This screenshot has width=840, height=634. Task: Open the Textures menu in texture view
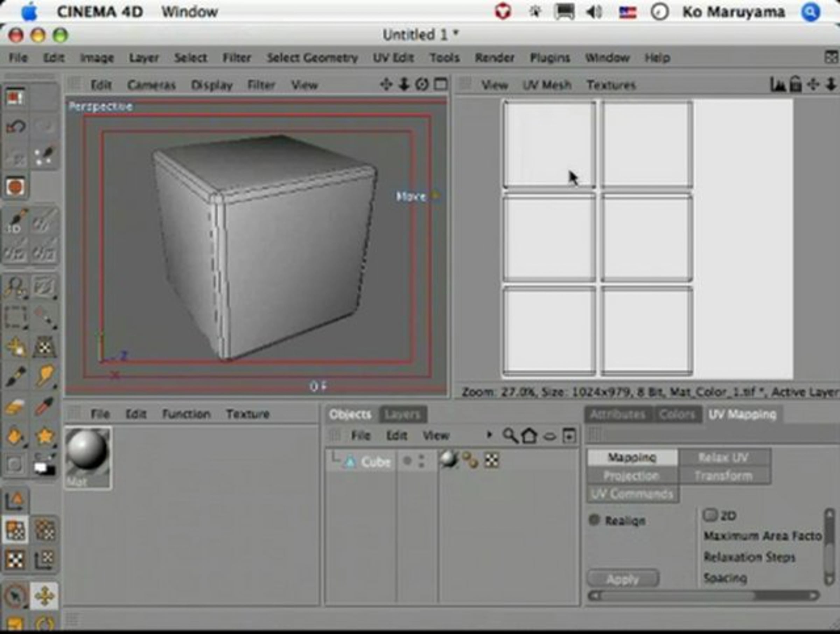tap(611, 85)
